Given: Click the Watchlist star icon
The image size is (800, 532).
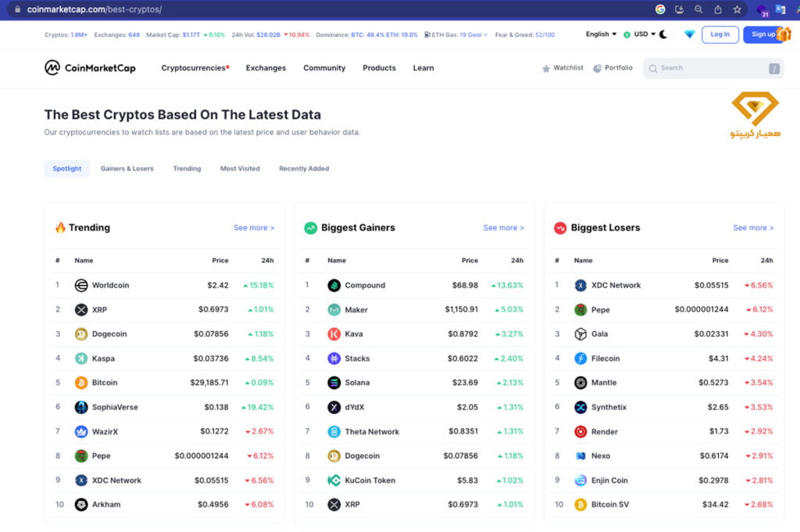Looking at the screenshot, I should click(x=546, y=68).
